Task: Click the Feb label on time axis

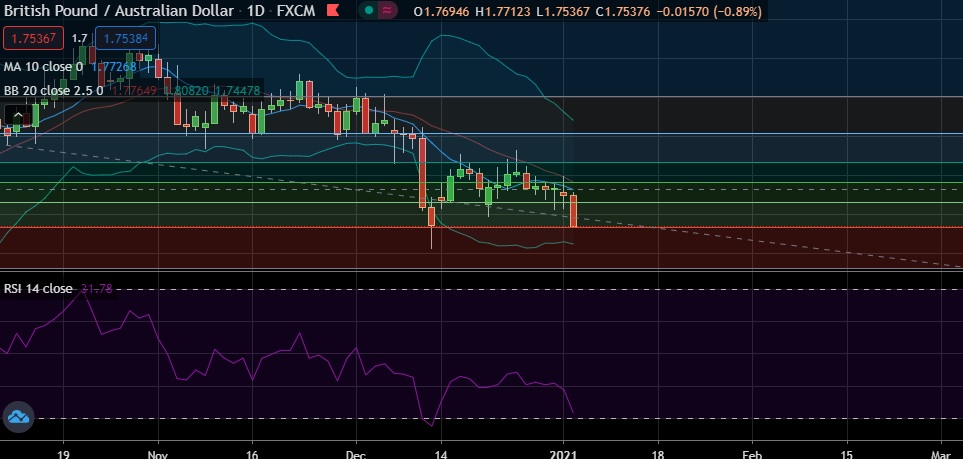Action: pos(752,454)
